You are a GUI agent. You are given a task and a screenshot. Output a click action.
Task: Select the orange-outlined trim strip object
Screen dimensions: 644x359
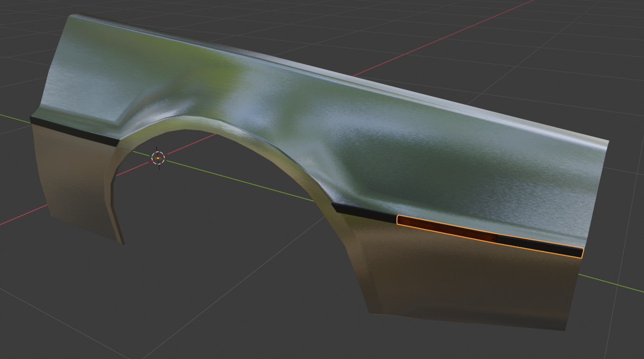click(490, 236)
